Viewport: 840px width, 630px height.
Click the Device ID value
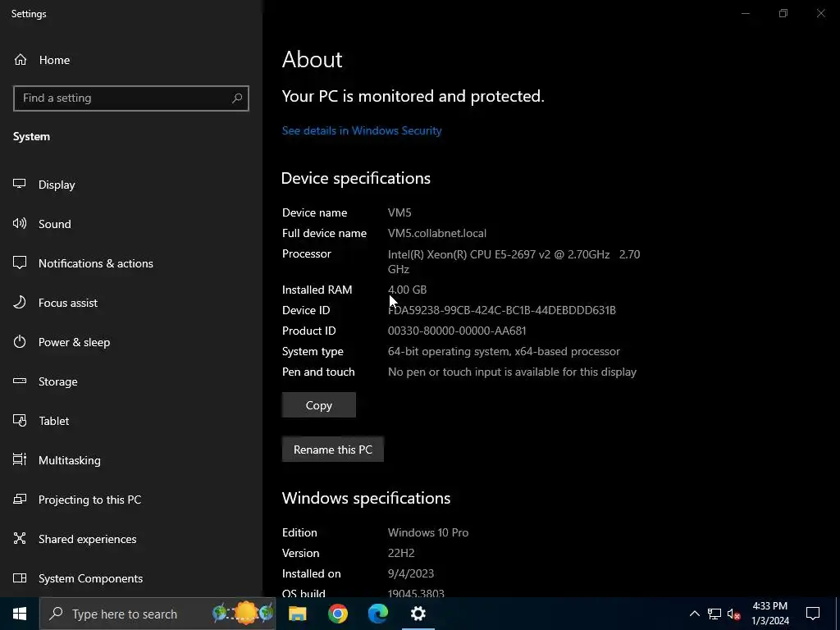[x=502, y=310]
